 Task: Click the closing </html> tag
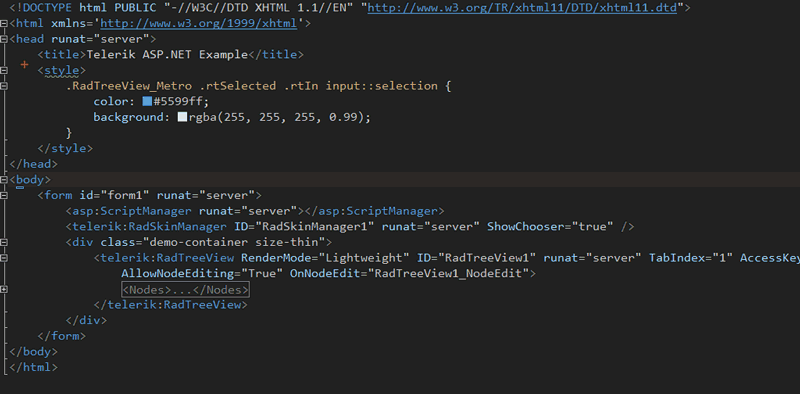(x=33, y=367)
